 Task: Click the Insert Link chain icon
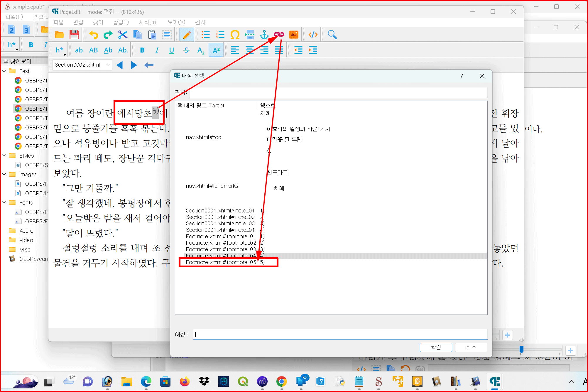pos(279,35)
